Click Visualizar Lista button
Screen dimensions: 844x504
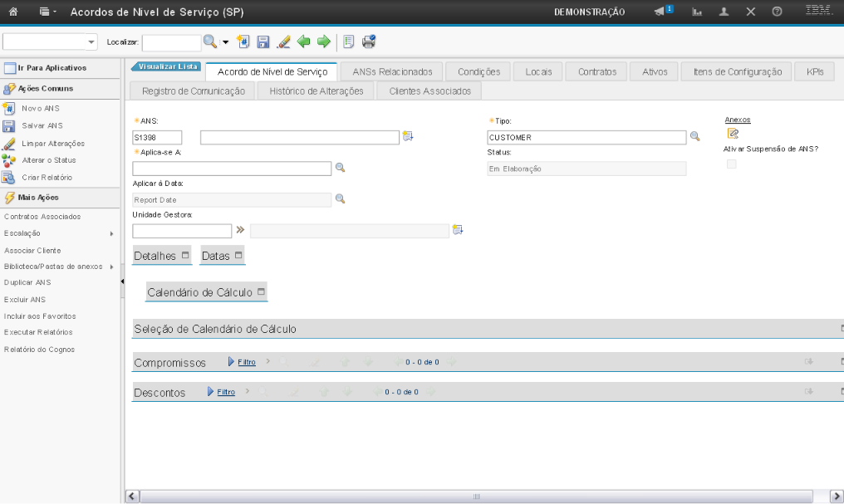point(168,66)
